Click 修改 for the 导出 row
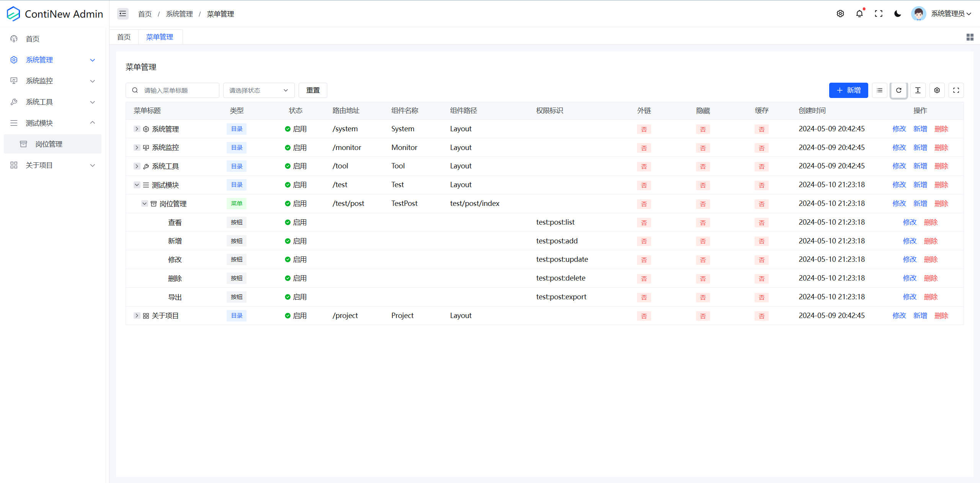 coord(910,297)
